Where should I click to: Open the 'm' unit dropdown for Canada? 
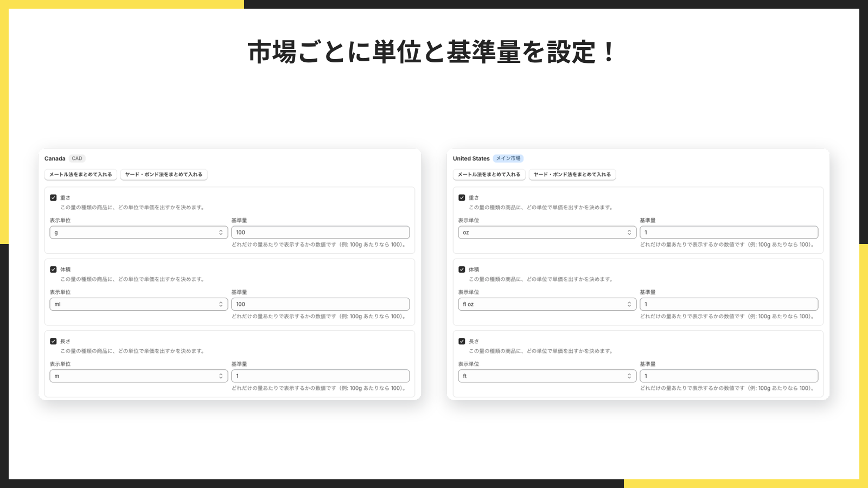point(139,376)
